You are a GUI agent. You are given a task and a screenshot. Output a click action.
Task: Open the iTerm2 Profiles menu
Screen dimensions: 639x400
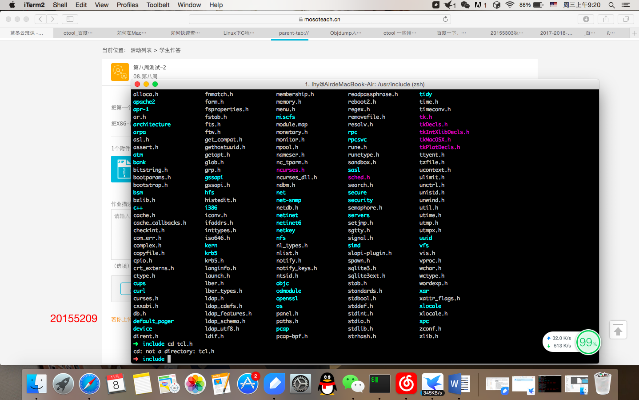click(x=127, y=5)
